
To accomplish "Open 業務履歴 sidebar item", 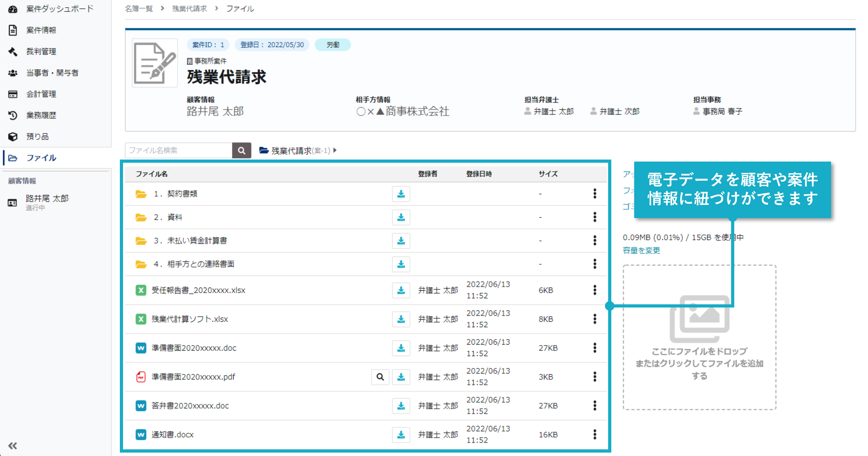I will [41, 115].
